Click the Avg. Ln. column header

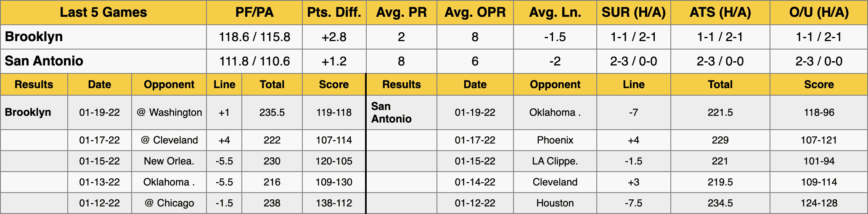[x=555, y=13]
